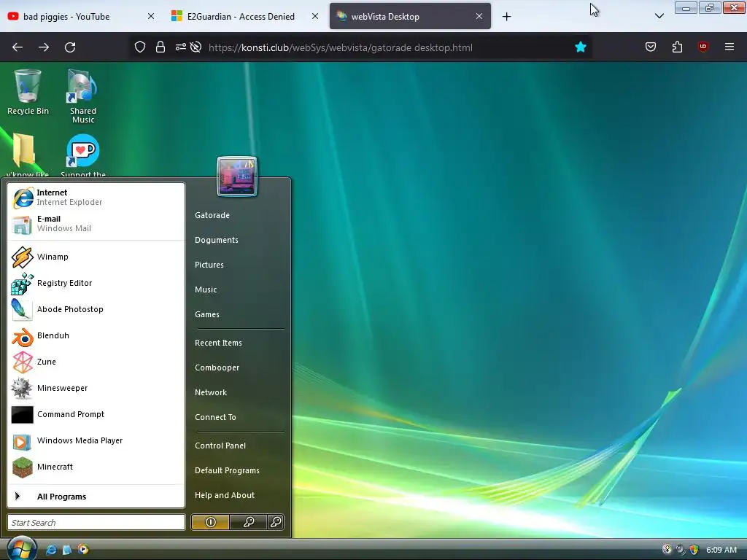Open Help and About

click(x=225, y=495)
